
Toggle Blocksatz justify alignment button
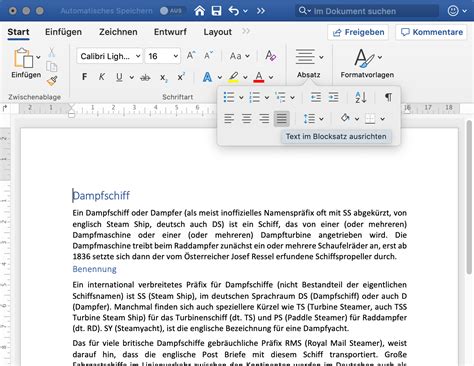[281, 118]
